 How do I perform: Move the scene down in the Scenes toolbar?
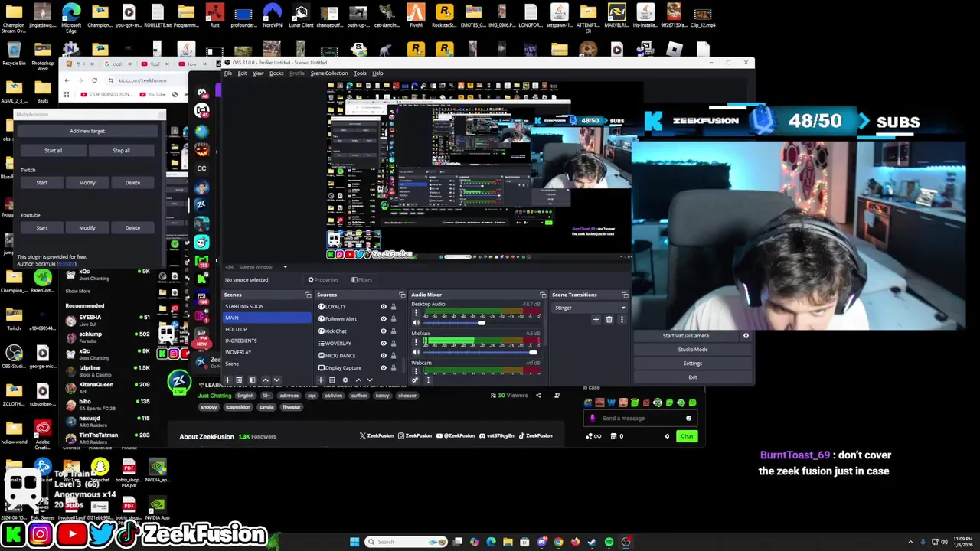pos(276,380)
